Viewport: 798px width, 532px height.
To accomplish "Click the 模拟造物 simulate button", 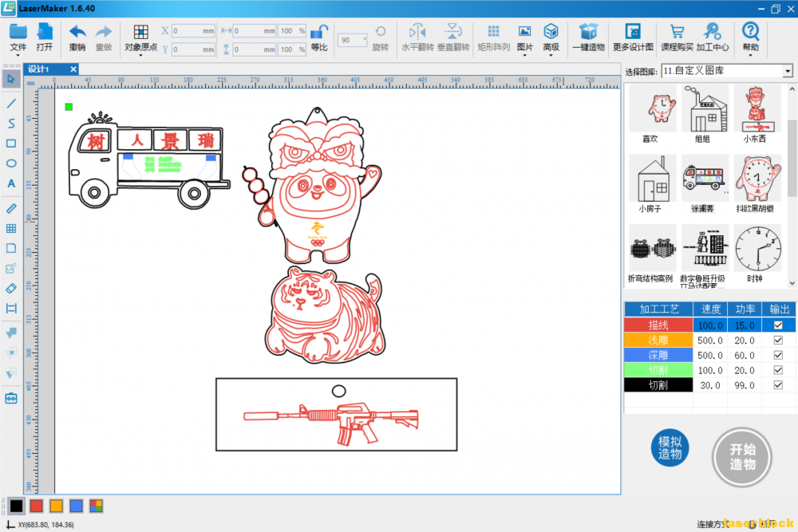I will point(670,448).
